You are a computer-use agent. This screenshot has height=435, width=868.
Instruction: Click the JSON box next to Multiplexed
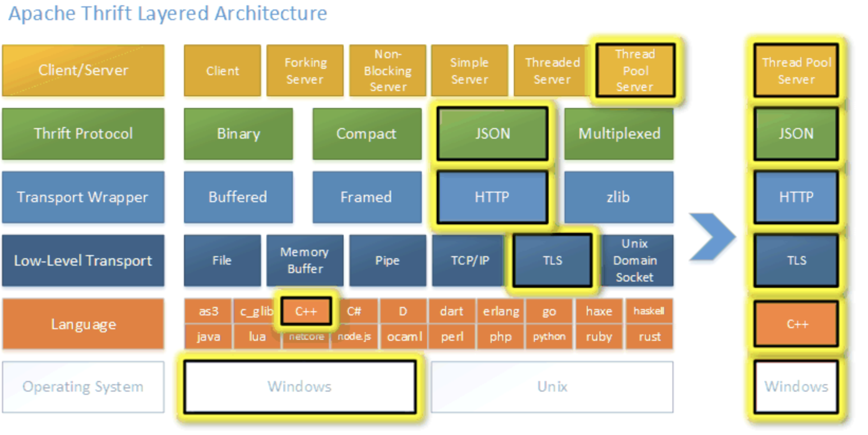click(x=493, y=134)
